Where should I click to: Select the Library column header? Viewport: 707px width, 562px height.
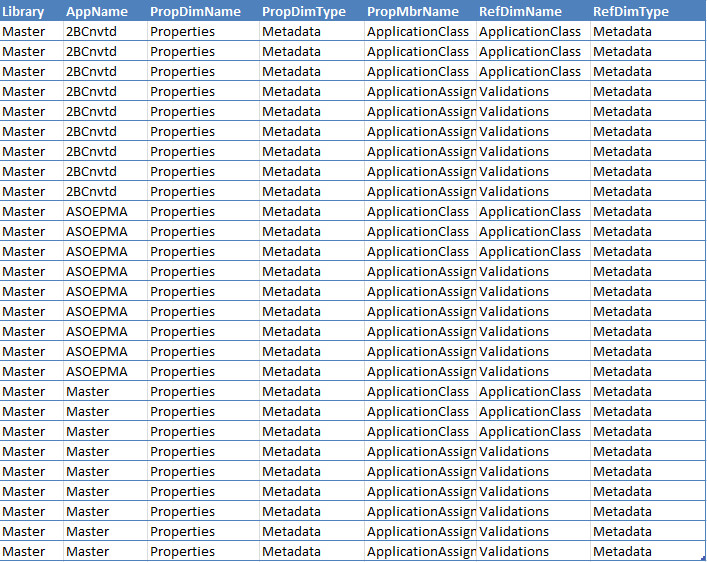(x=32, y=11)
